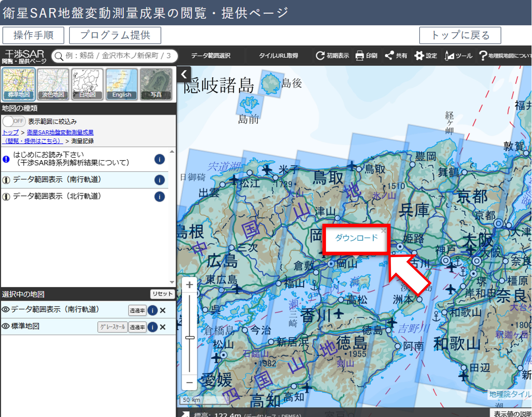Viewport: 532px width, 417px height.
Task: Click the 初期表示 reload icon
Action: pos(320,56)
